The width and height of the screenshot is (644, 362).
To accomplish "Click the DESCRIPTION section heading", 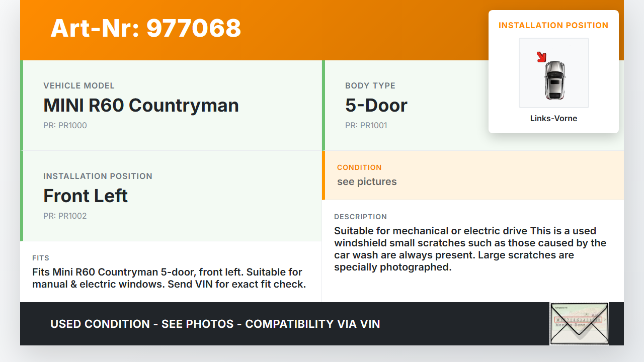I will (x=360, y=217).
